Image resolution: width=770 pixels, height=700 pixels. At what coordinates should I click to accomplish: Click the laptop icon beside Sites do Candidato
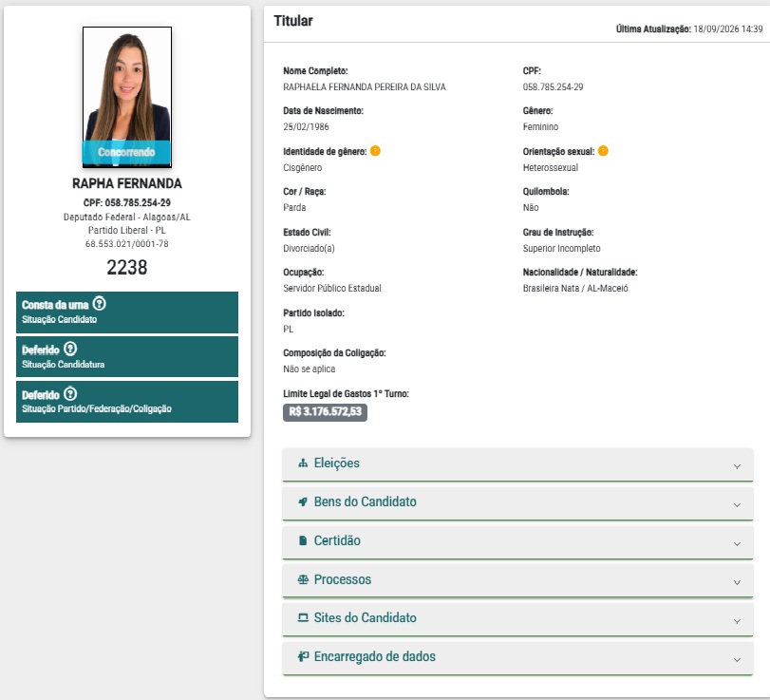303,617
